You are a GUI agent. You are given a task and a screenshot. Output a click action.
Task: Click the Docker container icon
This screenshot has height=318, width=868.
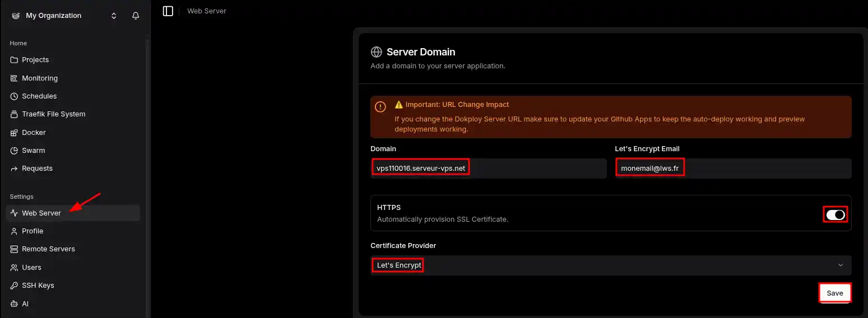tap(15, 133)
